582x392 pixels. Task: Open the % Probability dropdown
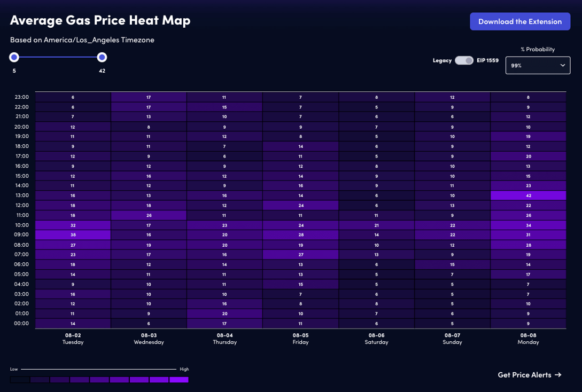(538, 65)
